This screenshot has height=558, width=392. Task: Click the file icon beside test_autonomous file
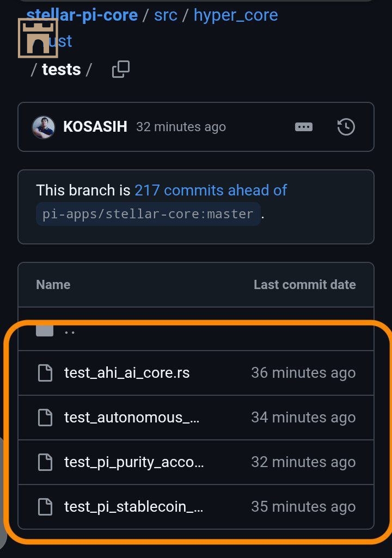(x=45, y=418)
